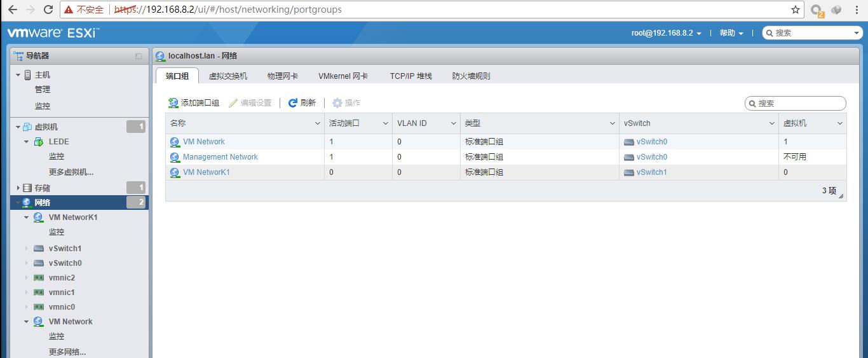Expand the vSwitch1 tree node
Image resolution: width=868 pixels, height=358 pixels.
(x=26, y=249)
